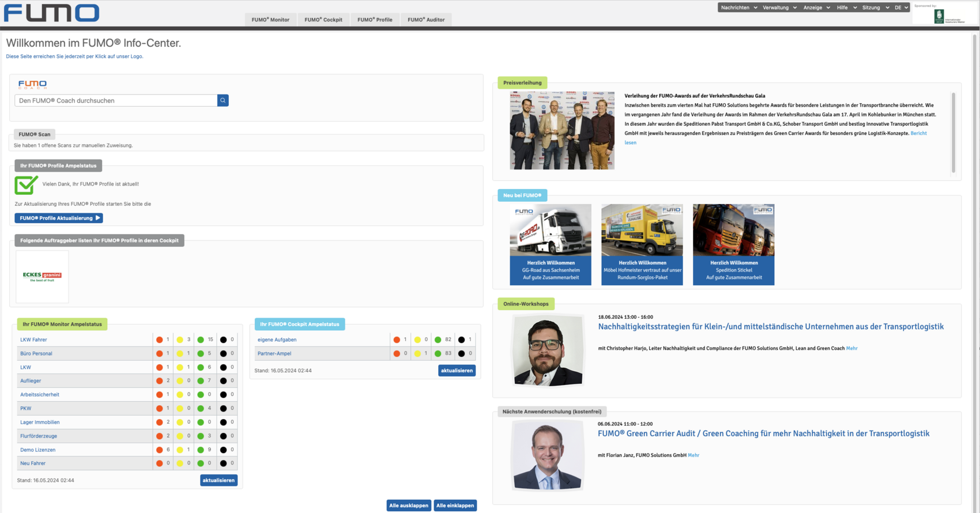Click the Möbel Hofmeister welcome card
The image size is (980, 513).
click(642, 244)
